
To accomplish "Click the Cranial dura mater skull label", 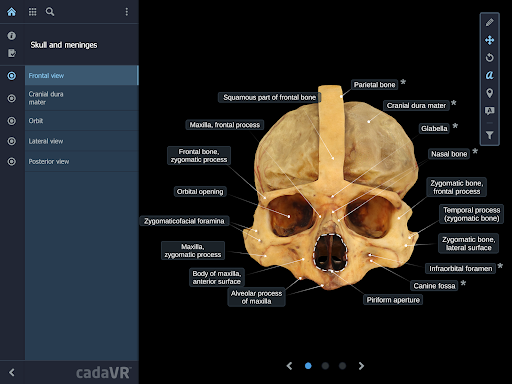I will pyautogui.click(x=416, y=106).
